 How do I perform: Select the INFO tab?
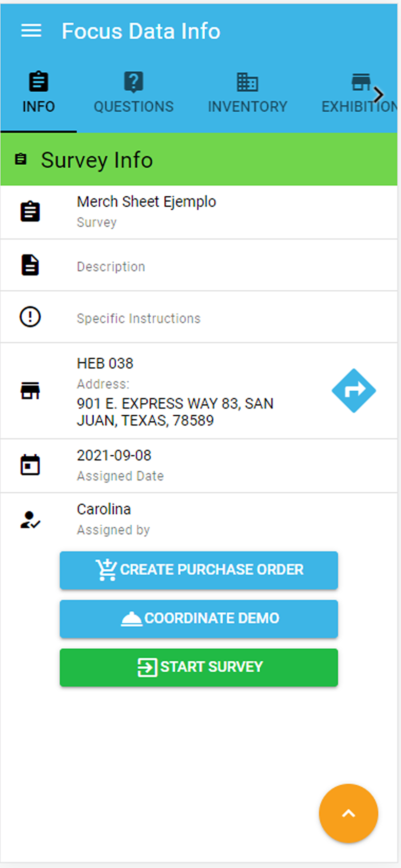(x=38, y=92)
